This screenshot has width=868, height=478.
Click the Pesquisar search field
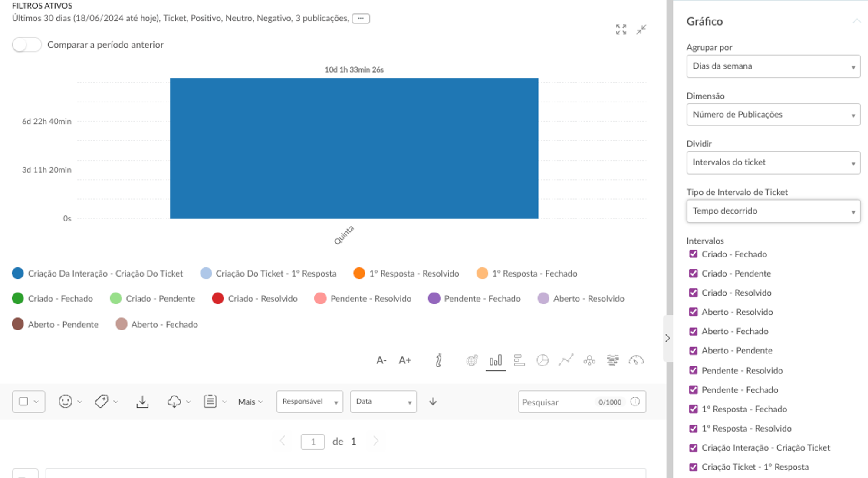click(556, 402)
